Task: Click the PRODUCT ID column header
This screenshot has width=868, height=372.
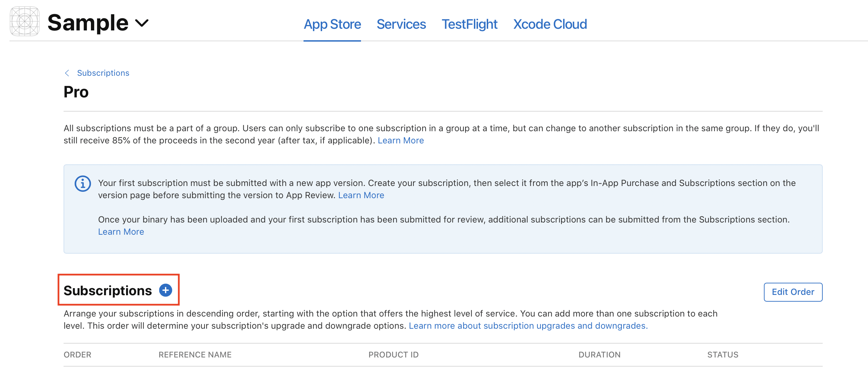Action: click(x=393, y=354)
